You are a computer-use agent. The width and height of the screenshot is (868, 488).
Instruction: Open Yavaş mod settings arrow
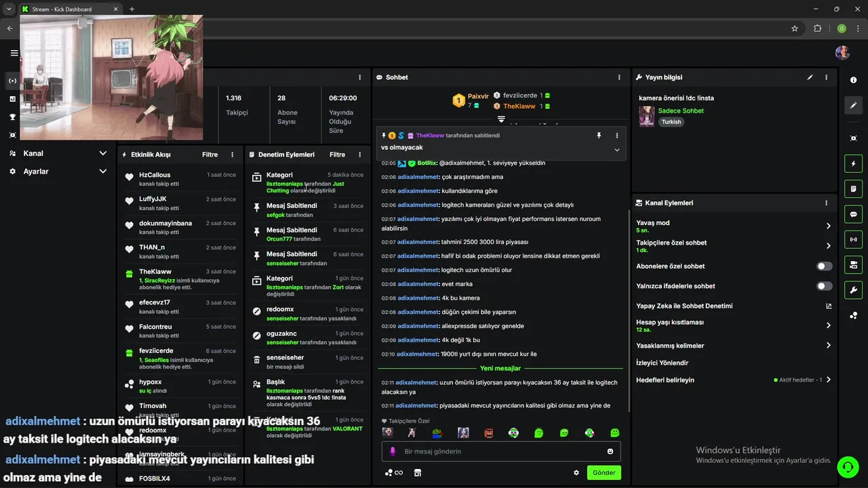coord(829,226)
